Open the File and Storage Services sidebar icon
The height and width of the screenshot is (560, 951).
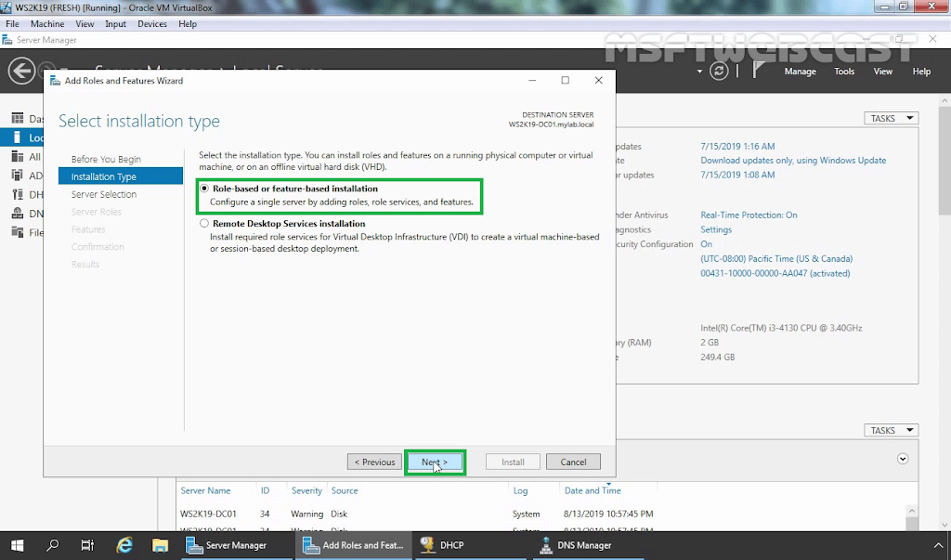18,232
